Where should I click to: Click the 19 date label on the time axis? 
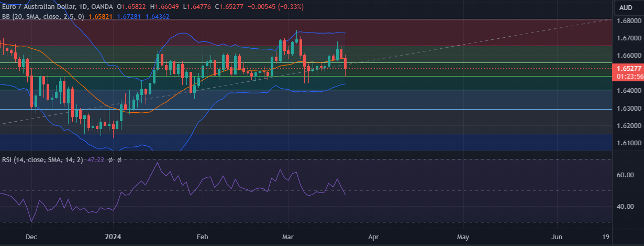click(606, 237)
